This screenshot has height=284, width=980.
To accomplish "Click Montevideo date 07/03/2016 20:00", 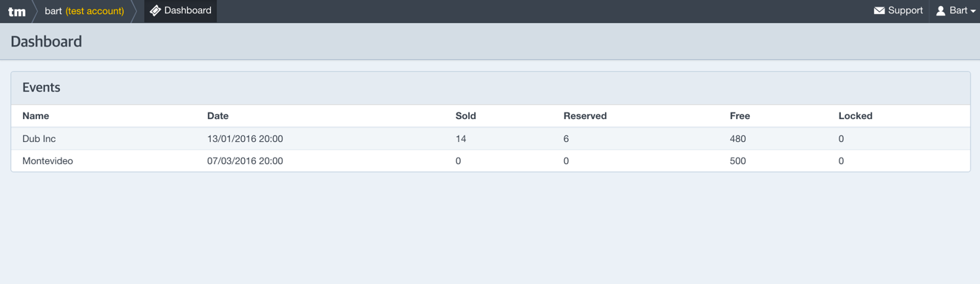I will click(x=245, y=160).
